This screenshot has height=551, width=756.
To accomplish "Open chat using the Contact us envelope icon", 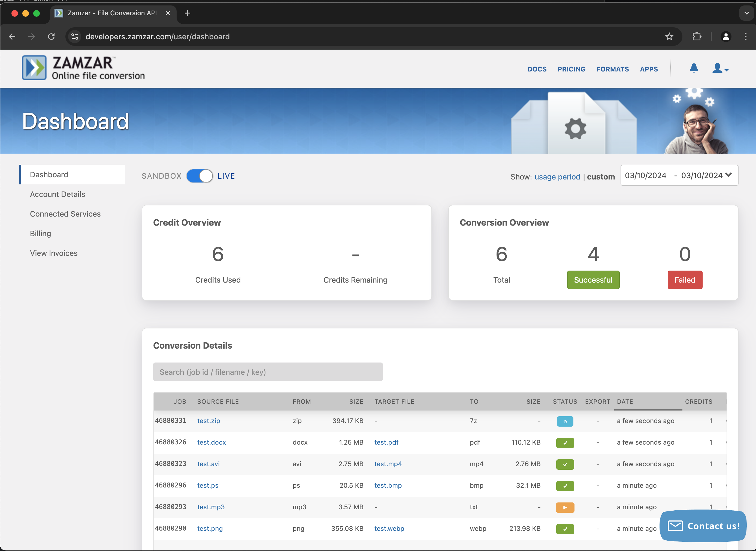I will [675, 526].
